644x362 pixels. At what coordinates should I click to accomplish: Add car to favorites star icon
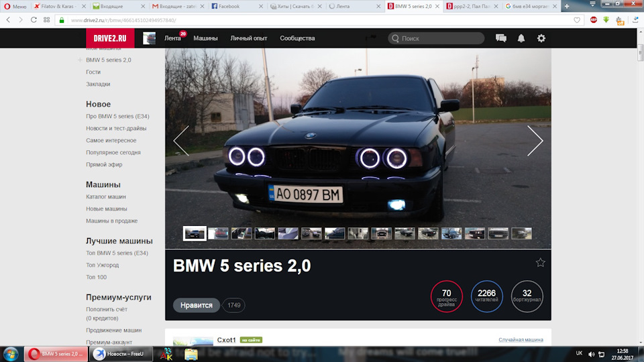point(540,262)
